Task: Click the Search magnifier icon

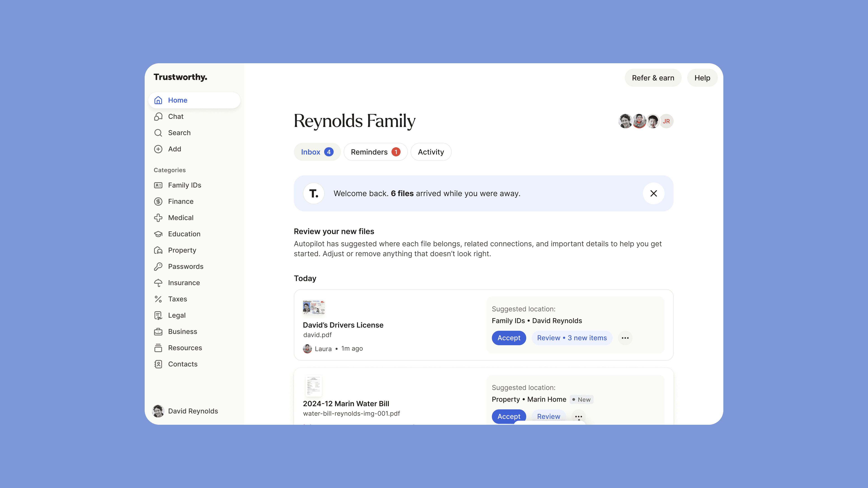Action: (x=158, y=133)
